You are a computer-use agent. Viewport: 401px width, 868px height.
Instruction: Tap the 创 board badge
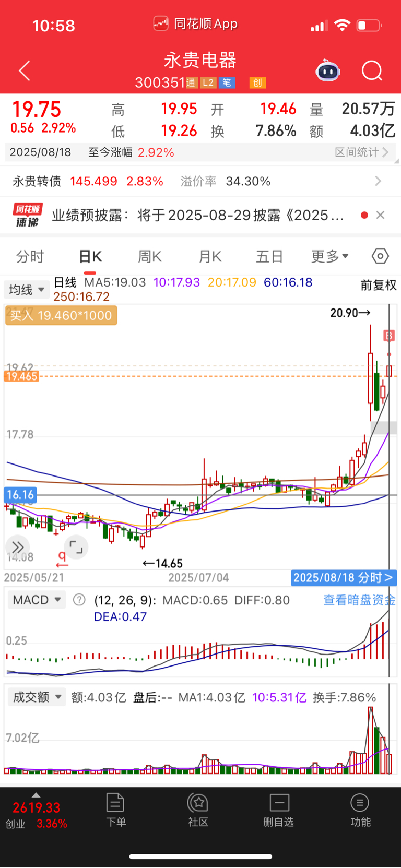click(257, 82)
